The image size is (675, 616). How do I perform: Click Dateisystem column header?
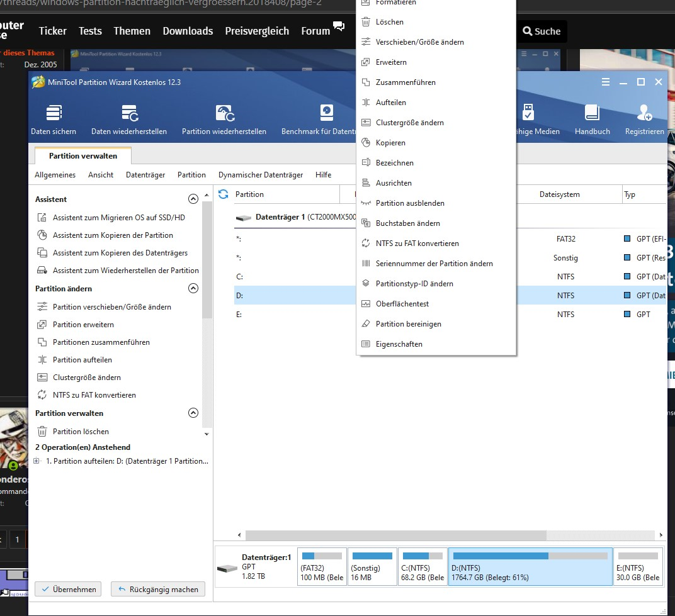(x=559, y=194)
